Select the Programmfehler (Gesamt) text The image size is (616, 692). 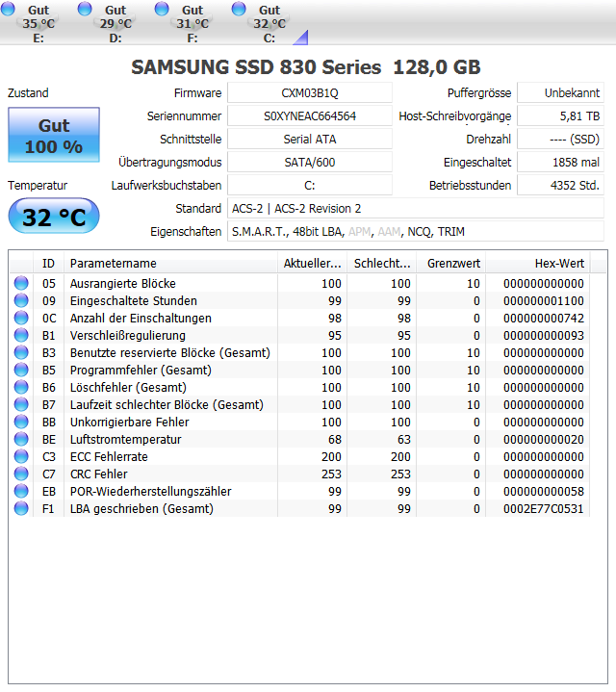tap(141, 370)
